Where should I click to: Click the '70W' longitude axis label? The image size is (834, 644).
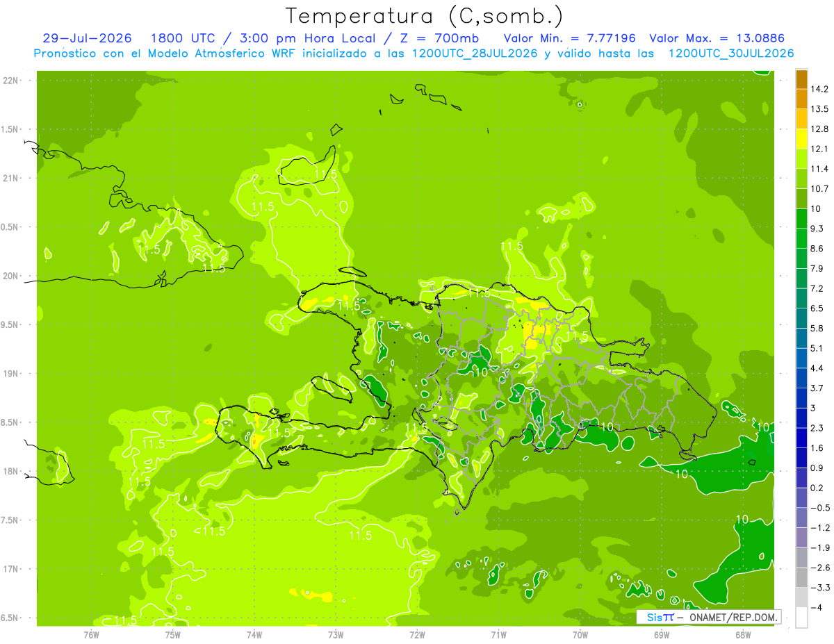(x=580, y=634)
